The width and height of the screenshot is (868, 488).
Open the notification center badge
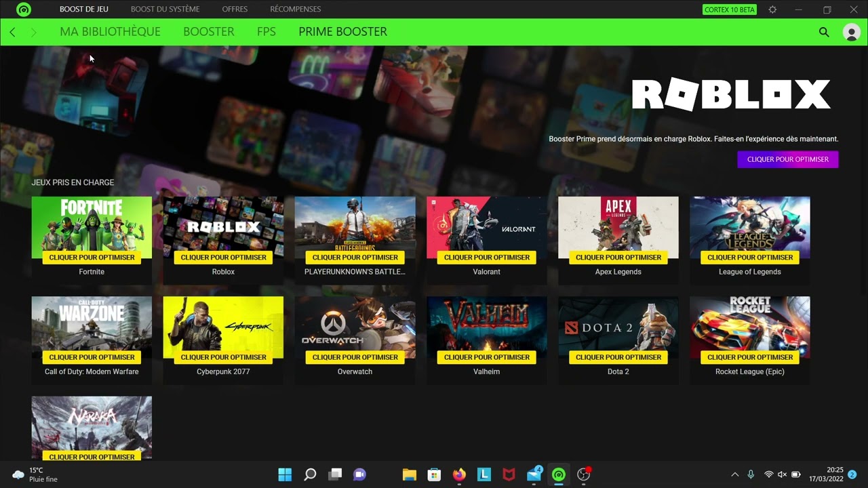click(x=852, y=474)
